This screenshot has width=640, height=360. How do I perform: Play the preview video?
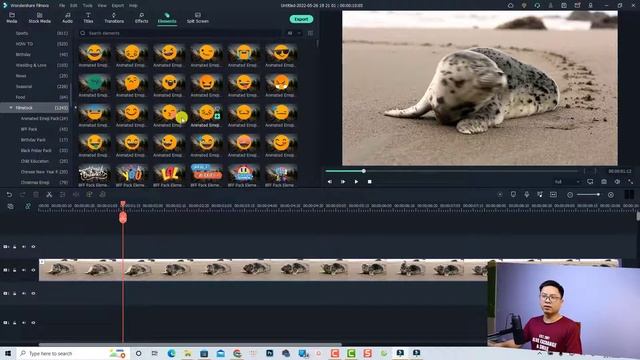pos(356,182)
